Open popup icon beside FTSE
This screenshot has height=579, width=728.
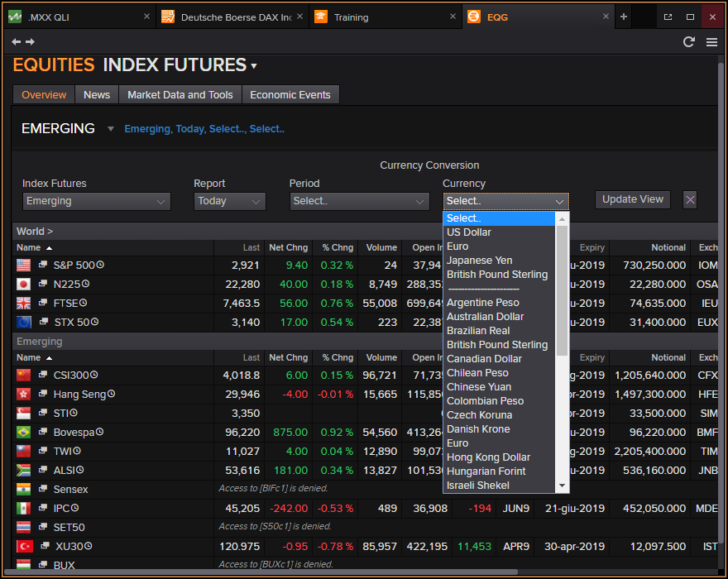(x=43, y=303)
